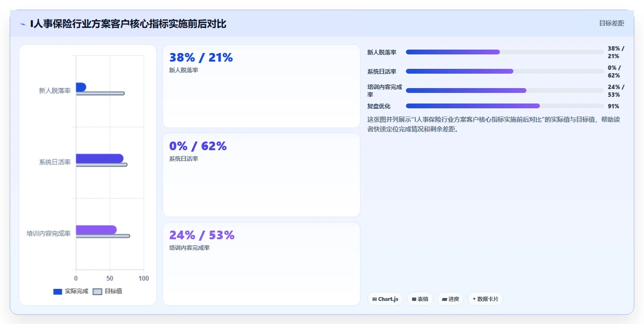Click the 91% value next to 复盘优化
This screenshot has height=324, width=644.
614,106
